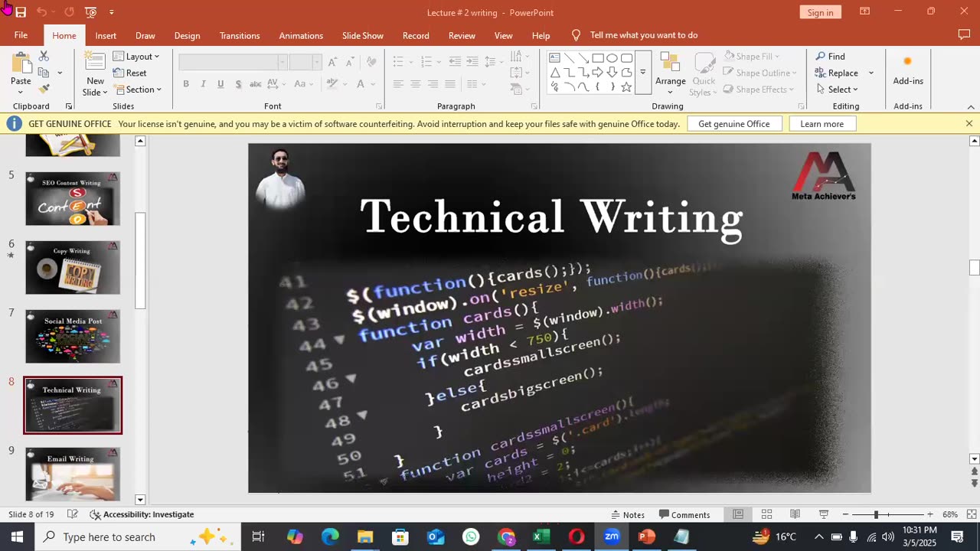Open WhatsApp from the taskbar
Viewport: 980px width, 551px height.
[x=471, y=536]
